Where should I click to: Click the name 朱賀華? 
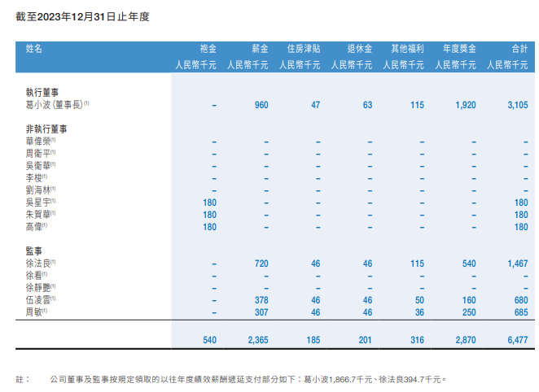pyautogui.click(x=40, y=215)
